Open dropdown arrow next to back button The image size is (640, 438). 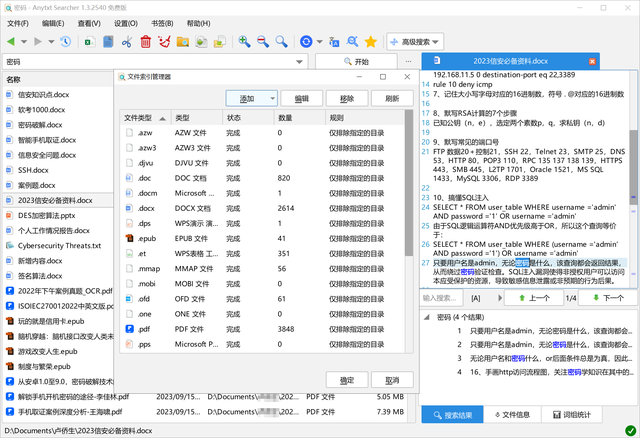24,42
